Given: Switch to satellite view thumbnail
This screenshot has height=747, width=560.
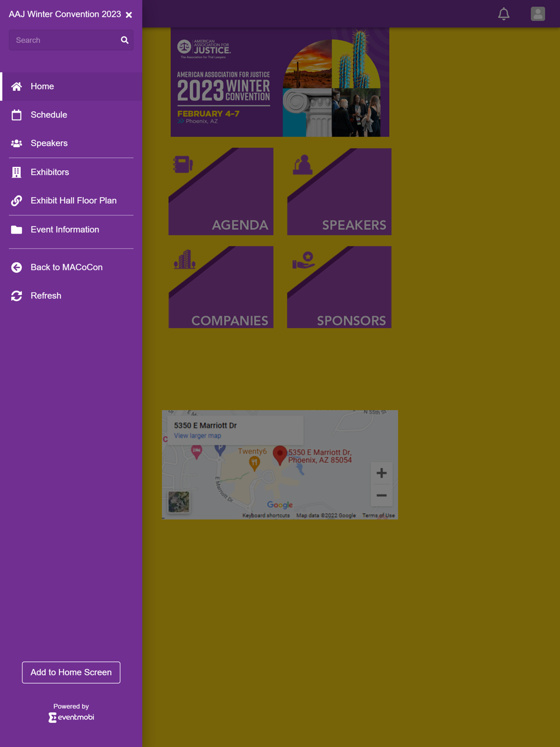Looking at the screenshot, I should click(x=179, y=502).
